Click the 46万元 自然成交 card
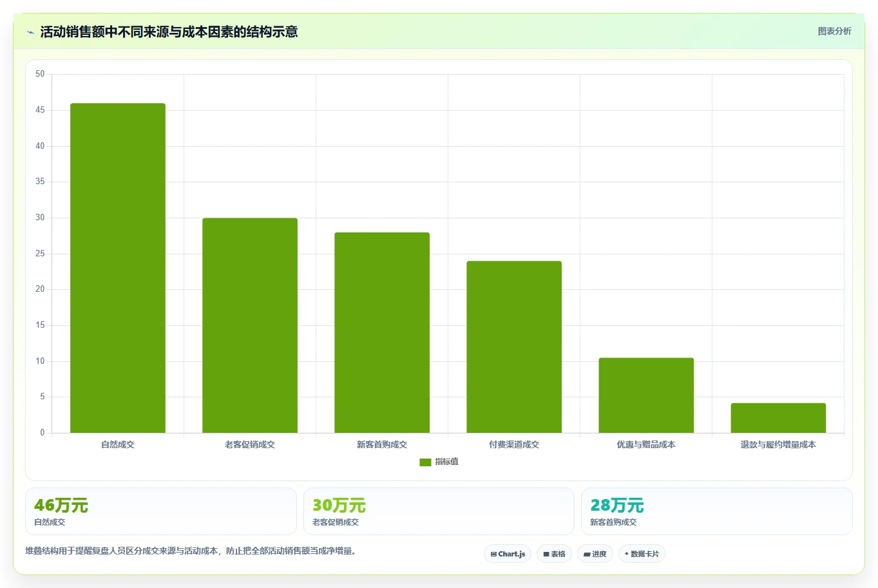The image size is (878, 588). [161, 511]
